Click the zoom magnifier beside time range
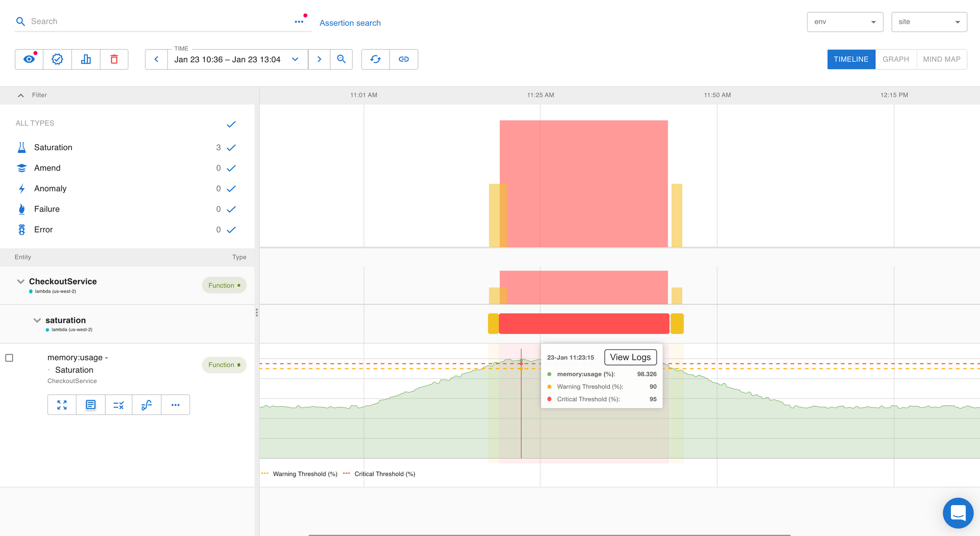Viewport: 980px width, 536px height. (x=342, y=59)
